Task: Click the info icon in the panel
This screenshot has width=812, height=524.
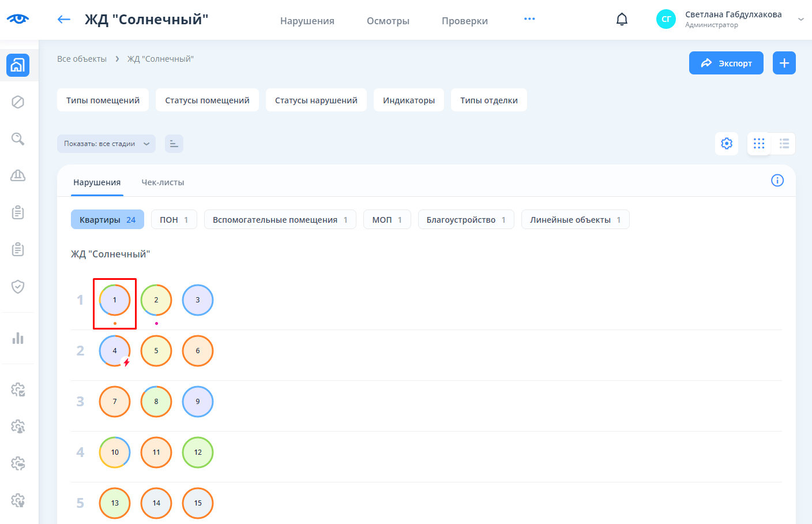Action: [777, 181]
